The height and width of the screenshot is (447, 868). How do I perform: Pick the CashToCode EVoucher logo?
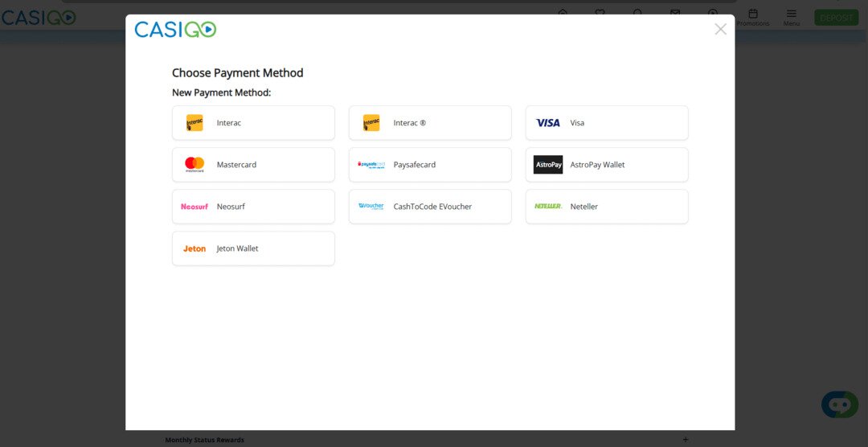(x=371, y=207)
